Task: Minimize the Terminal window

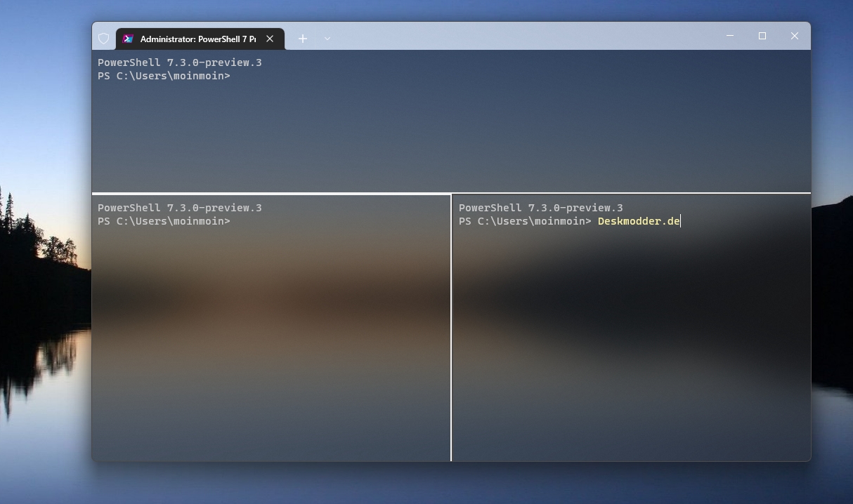Action: 730,36
